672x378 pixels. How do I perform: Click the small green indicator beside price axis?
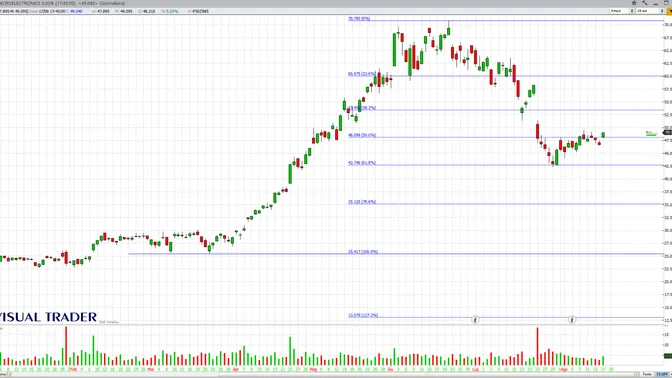(651, 134)
